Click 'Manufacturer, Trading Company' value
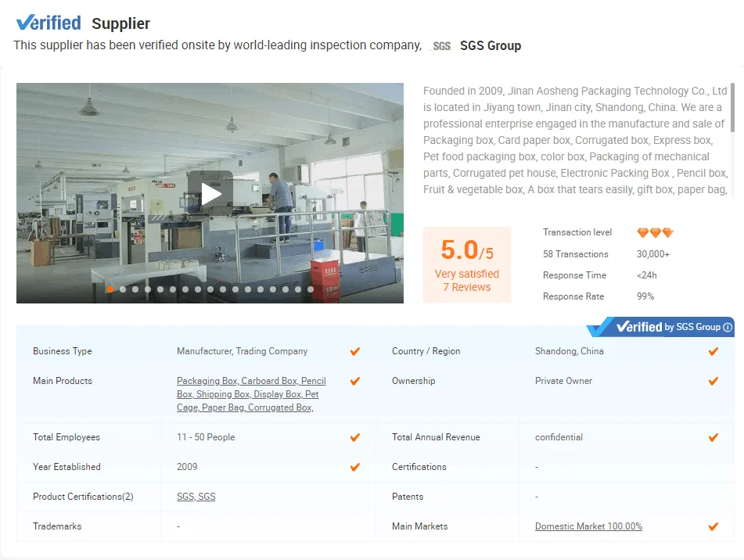The image size is (744, 560). [x=242, y=351]
